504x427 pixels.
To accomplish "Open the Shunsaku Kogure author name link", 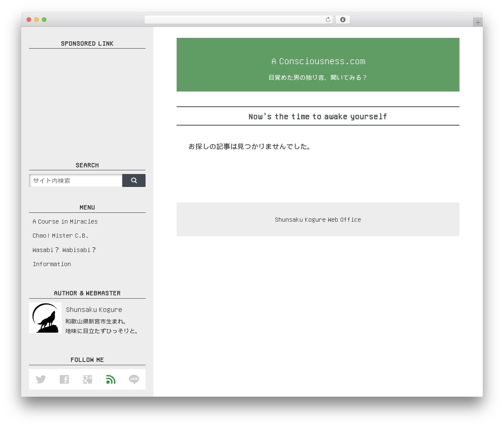I will click(94, 310).
